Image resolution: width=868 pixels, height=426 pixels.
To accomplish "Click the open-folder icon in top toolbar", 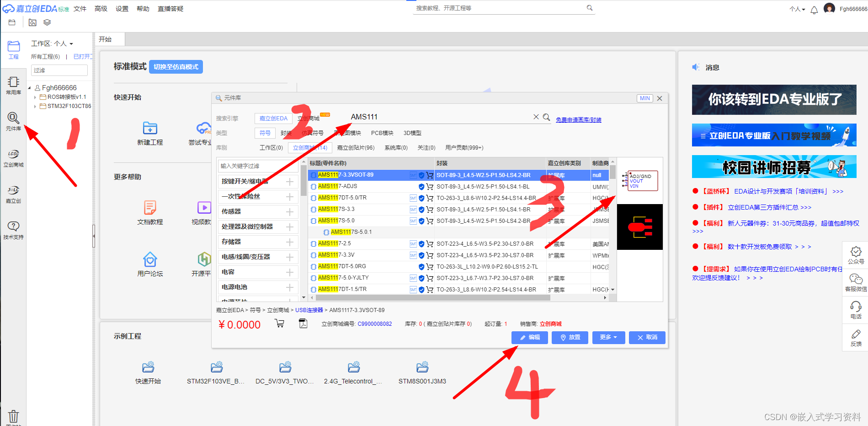I will pyautogui.click(x=12, y=22).
